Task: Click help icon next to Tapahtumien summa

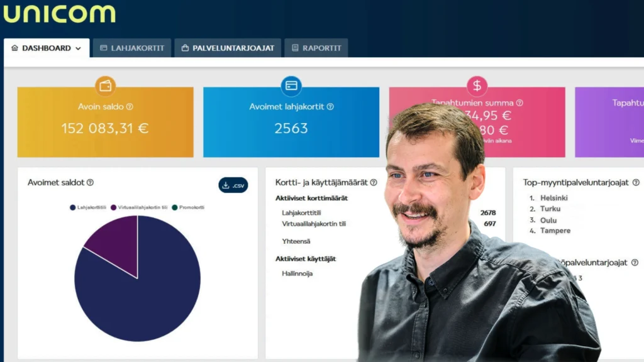Action: [519, 102]
